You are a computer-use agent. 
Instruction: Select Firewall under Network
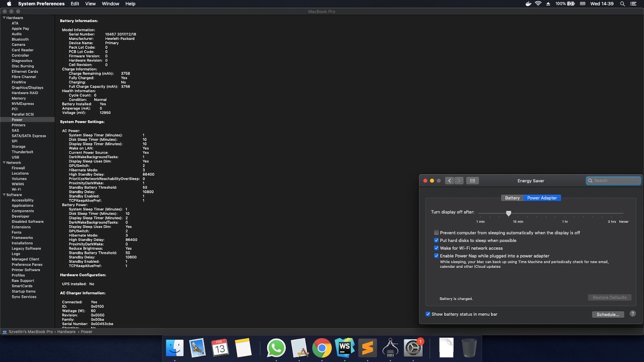[x=18, y=168]
